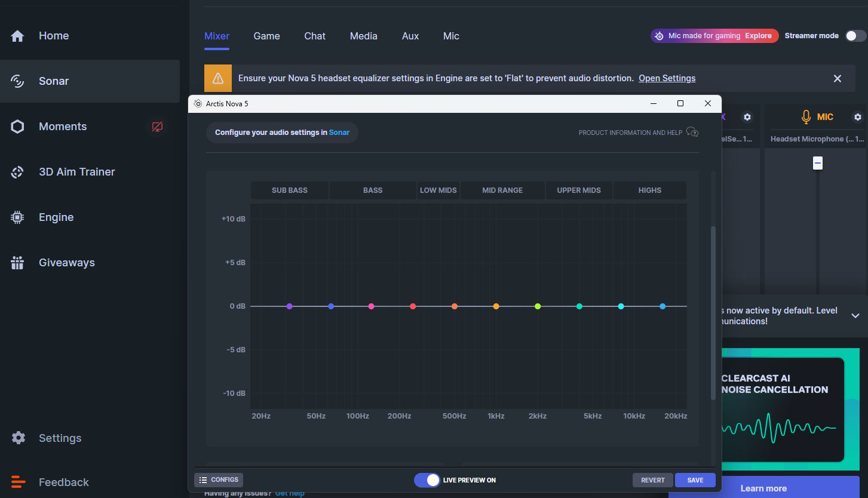The image size is (868, 498).
Task: Open the Settings gear in sidebar
Action: pos(19,438)
